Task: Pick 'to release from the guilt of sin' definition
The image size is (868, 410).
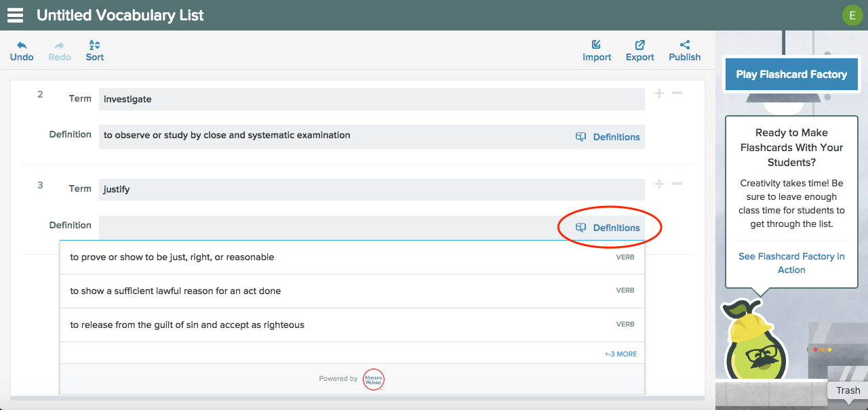Action: [187, 325]
